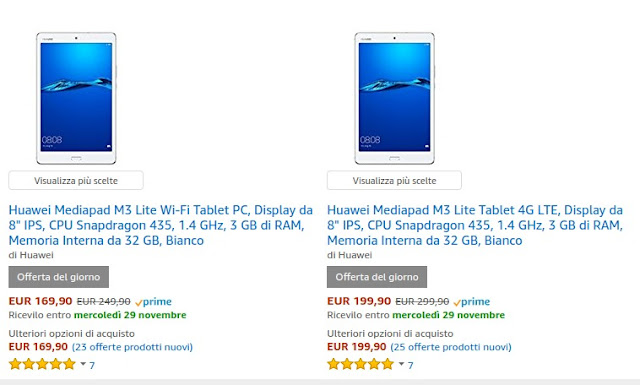Expand rating dropdown arrow for Wi-Fi tablet
The width and height of the screenshot is (640, 385).
tap(83, 364)
